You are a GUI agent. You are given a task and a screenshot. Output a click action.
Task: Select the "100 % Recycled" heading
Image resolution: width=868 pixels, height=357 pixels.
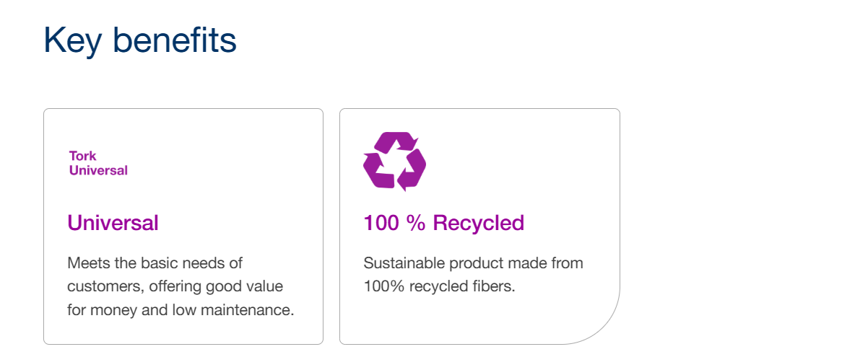click(443, 223)
